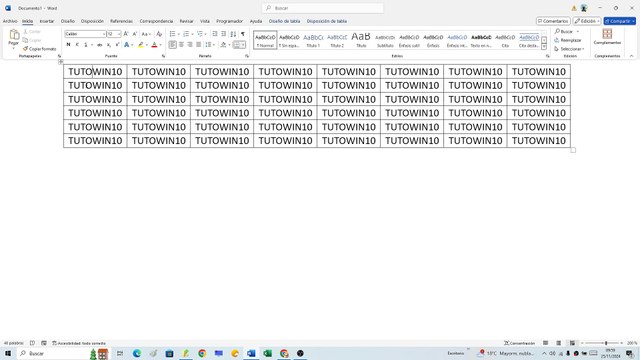640x360 pixels.
Task: Open Font dialog launcher in Fuente group
Action: click(x=163, y=56)
